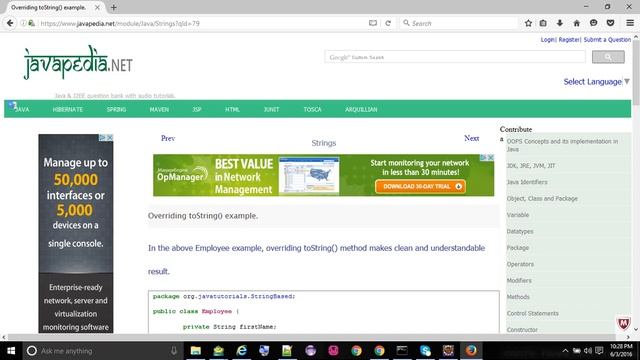
Task: Open the Variable topic
Action: (518, 215)
